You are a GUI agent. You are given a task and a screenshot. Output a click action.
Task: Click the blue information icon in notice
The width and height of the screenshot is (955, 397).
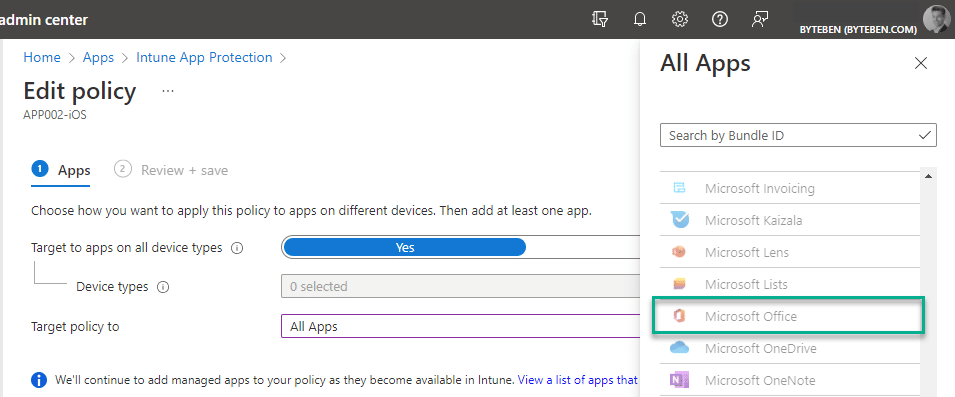point(38,381)
